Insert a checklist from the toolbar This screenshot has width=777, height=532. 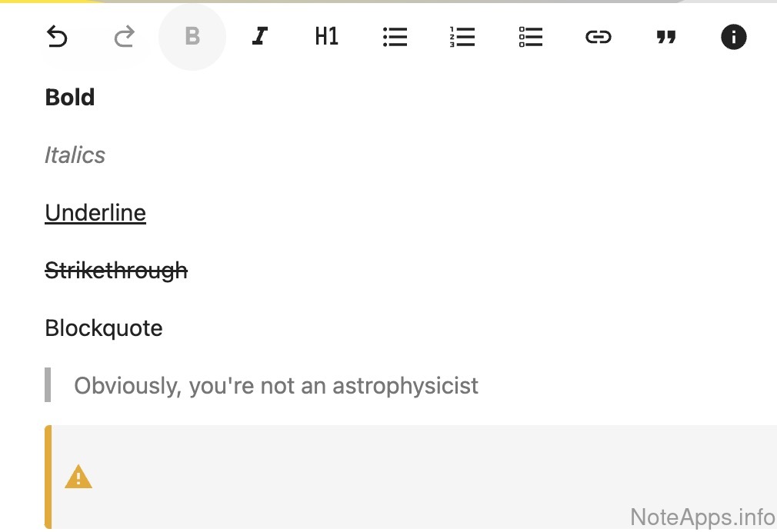pos(531,37)
